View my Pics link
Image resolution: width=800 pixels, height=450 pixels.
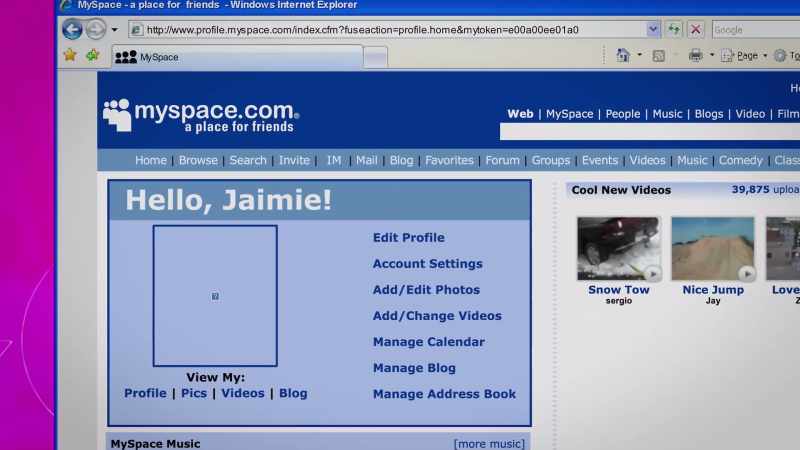(x=194, y=393)
